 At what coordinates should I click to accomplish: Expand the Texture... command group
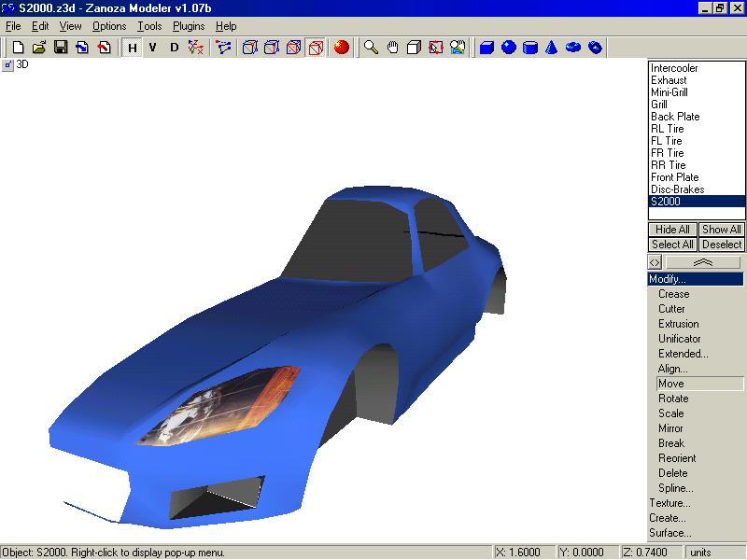pyautogui.click(x=669, y=503)
